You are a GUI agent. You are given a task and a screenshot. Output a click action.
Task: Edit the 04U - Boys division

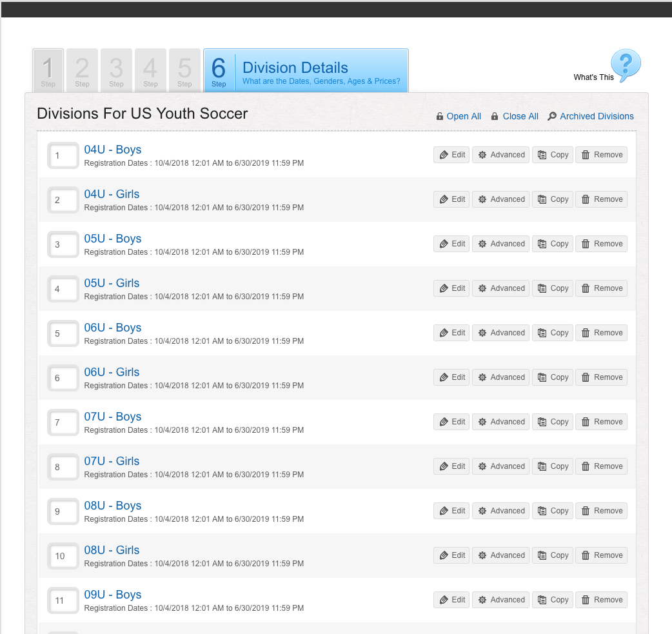[451, 155]
